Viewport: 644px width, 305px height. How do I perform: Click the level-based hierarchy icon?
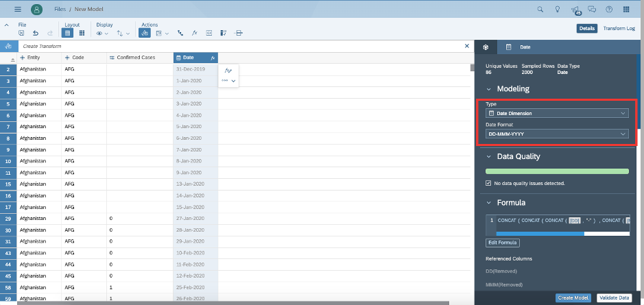(x=180, y=34)
